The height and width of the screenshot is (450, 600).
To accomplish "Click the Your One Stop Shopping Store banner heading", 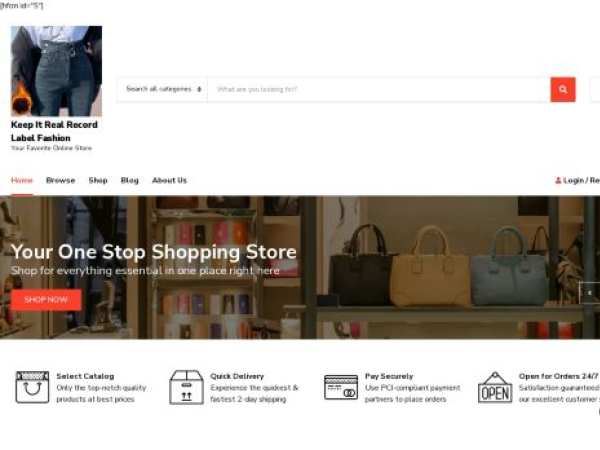I will coord(154,252).
